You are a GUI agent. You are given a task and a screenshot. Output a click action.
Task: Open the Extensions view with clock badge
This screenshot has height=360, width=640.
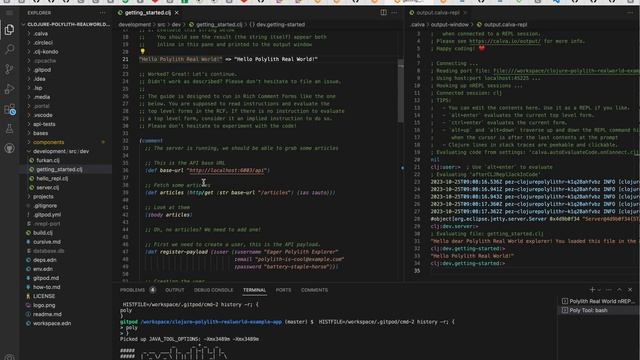tap(9, 109)
